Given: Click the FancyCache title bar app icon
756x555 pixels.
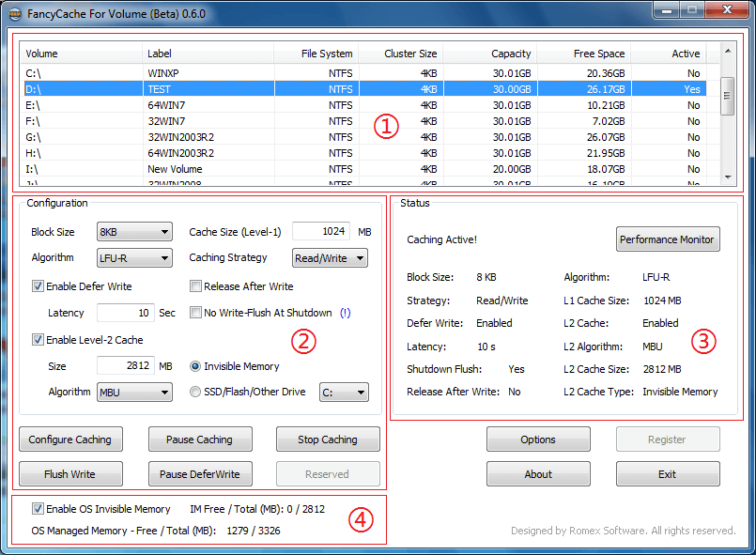Looking at the screenshot, I should [x=15, y=14].
